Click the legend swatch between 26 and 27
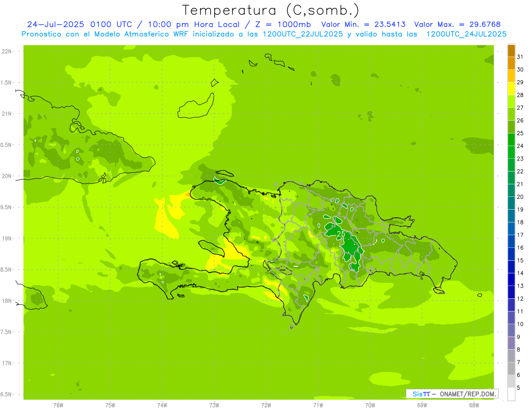Viewport: 532px width, 411px height. click(511, 114)
